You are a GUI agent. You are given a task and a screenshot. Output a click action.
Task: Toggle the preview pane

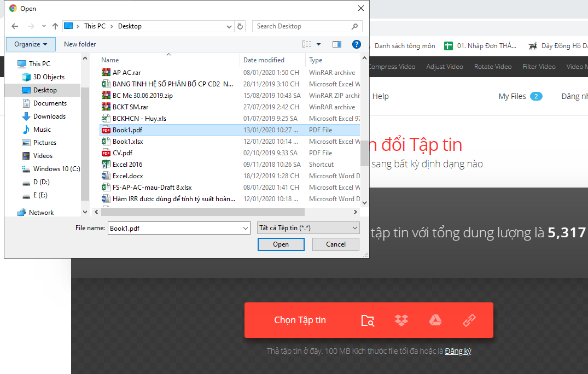coord(336,44)
